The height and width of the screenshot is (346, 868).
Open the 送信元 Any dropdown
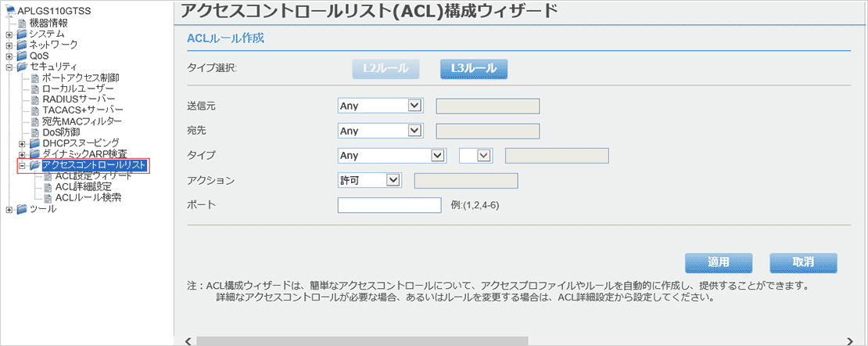pos(380,106)
